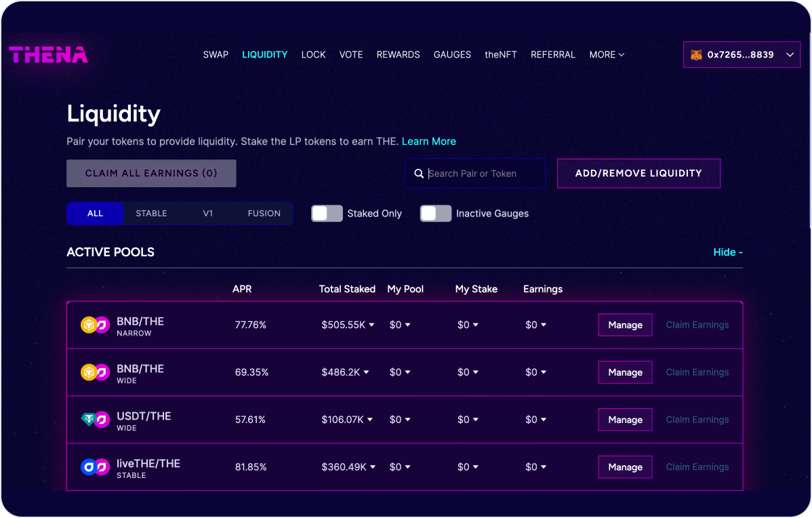Open the REWARDS page
The width and height of the screenshot is (812, 518).
(x=399, y=54)
